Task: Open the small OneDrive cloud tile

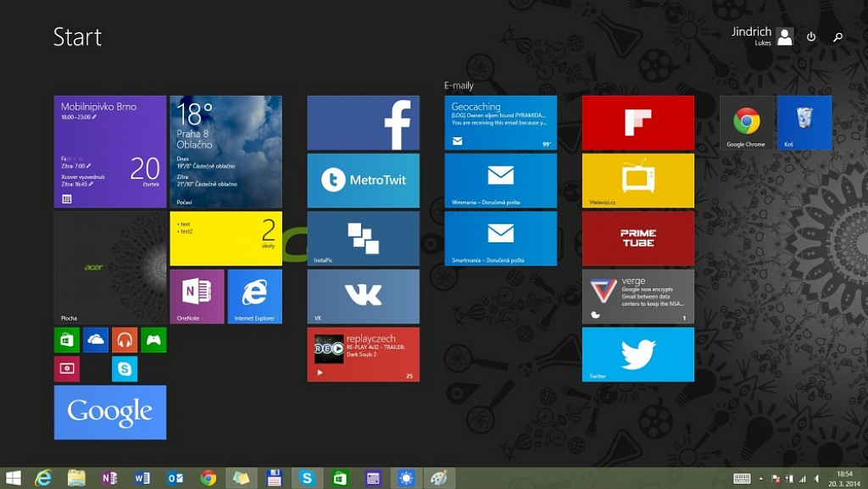Action: (96, 340)
